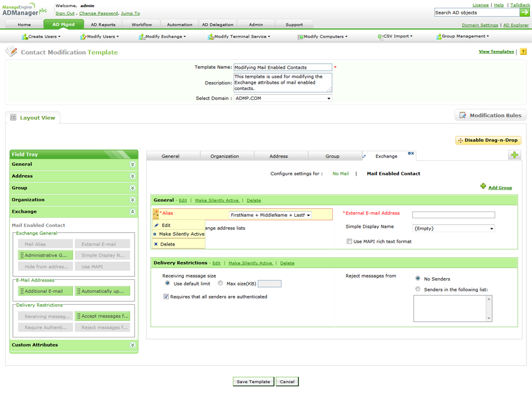Click the External E-mail Address input field

[453, 214]
